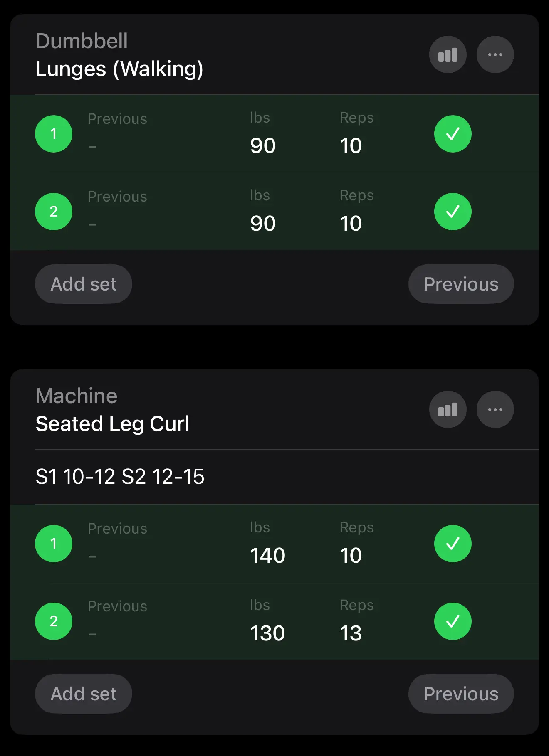Edit 140 lbs weight in Leg Curl set 1

(267, 555)
